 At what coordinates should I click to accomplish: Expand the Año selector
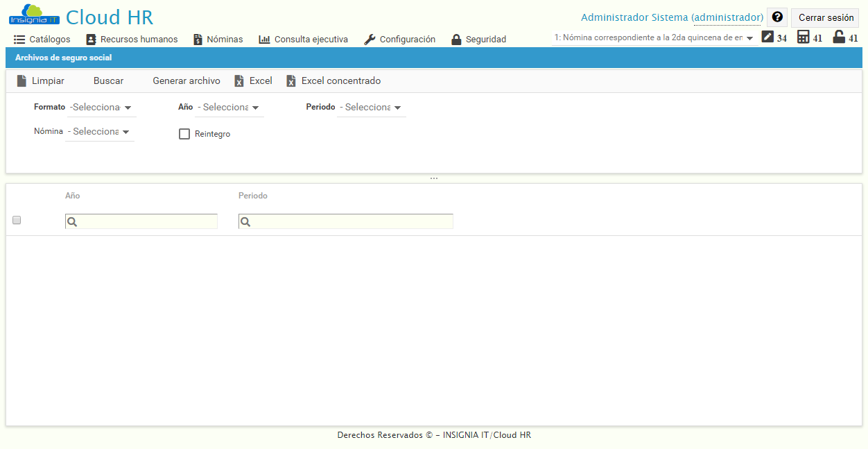point(229,107)
